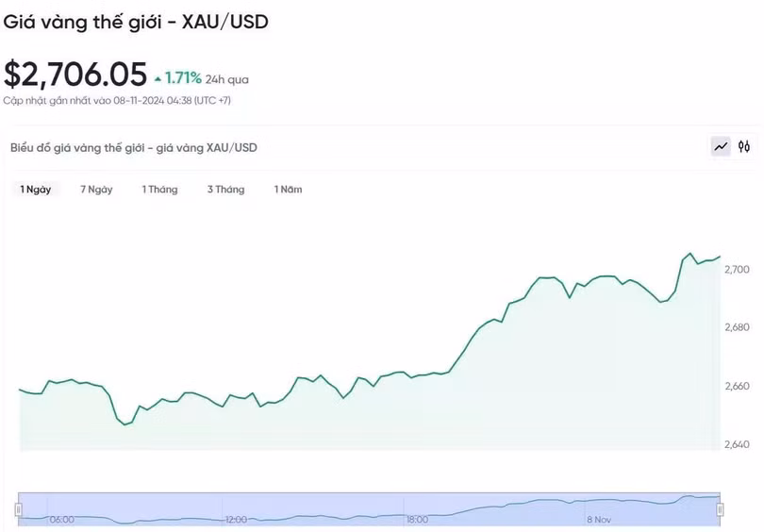The height and width of the screenshot is (532, 764).
Task: Switch to candlestick chart view icon
Action: point(744,146)
